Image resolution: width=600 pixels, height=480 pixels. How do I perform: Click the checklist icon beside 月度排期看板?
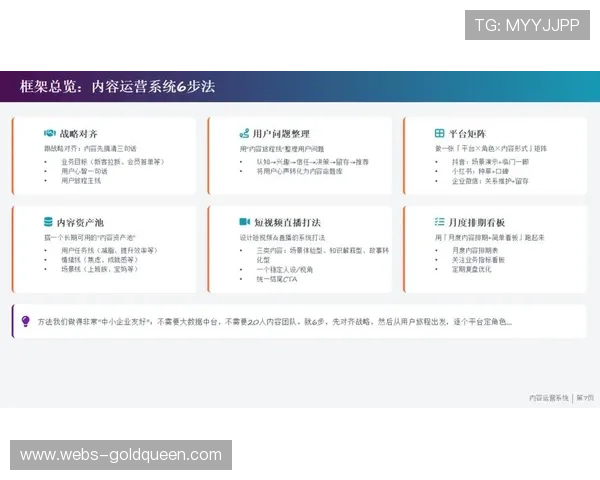pos(439,222)
